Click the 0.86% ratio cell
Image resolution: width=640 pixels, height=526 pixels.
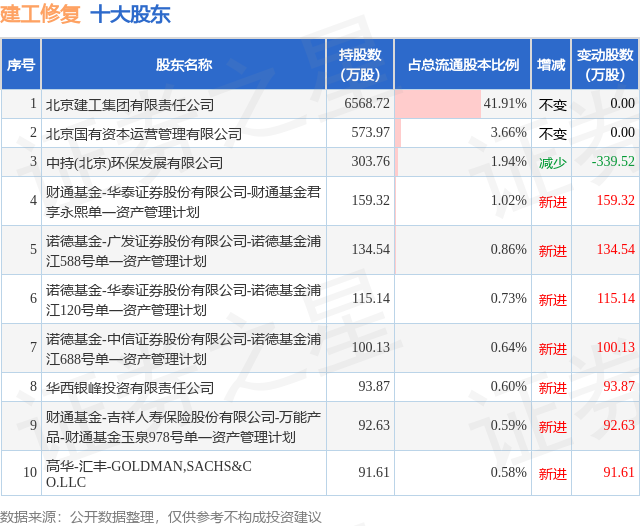463,250
